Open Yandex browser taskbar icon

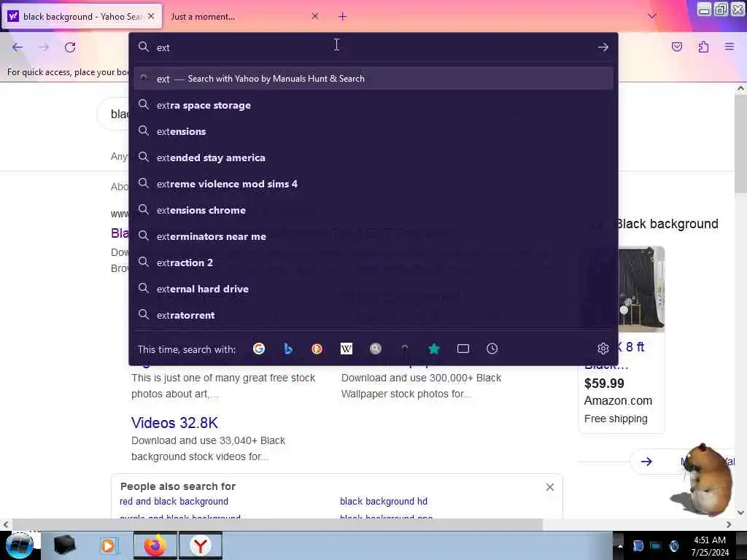[201, 545]
